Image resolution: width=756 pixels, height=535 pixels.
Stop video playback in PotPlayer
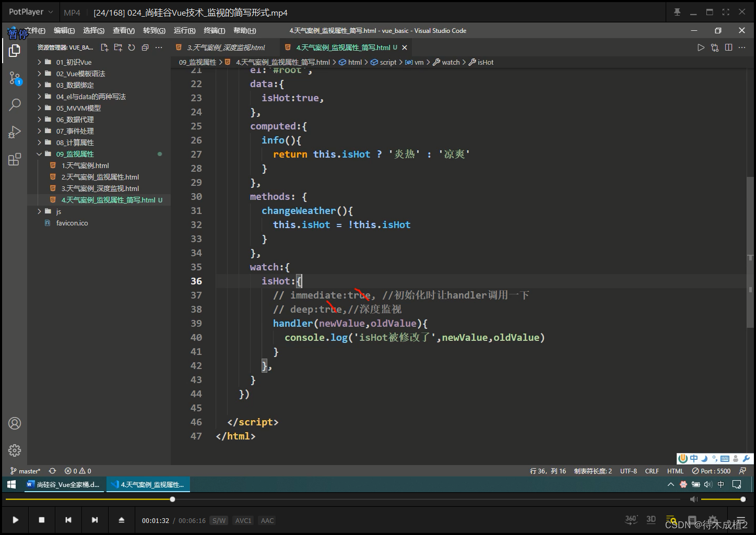42,520
